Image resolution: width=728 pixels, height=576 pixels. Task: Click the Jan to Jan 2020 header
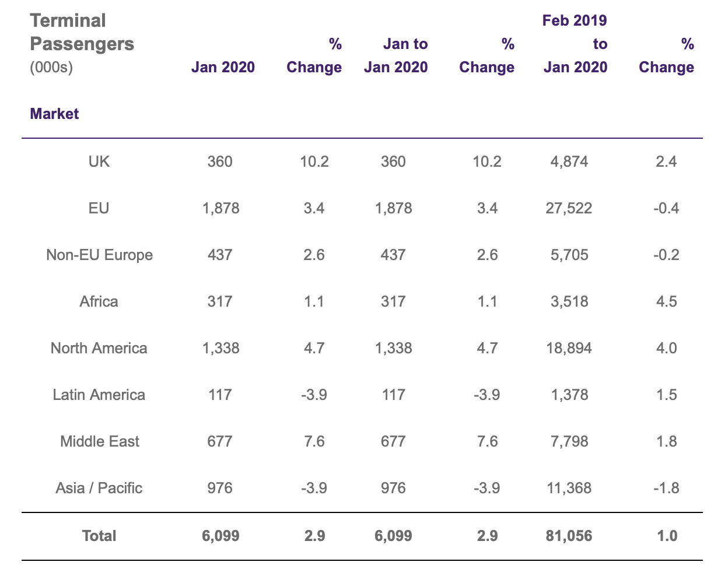(x=396, y=55)
